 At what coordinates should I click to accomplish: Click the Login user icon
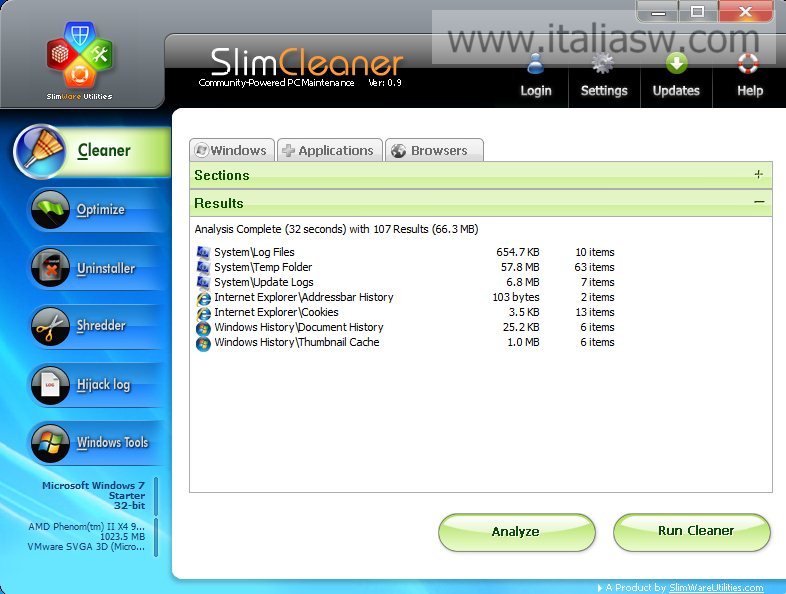click(535, 64)
